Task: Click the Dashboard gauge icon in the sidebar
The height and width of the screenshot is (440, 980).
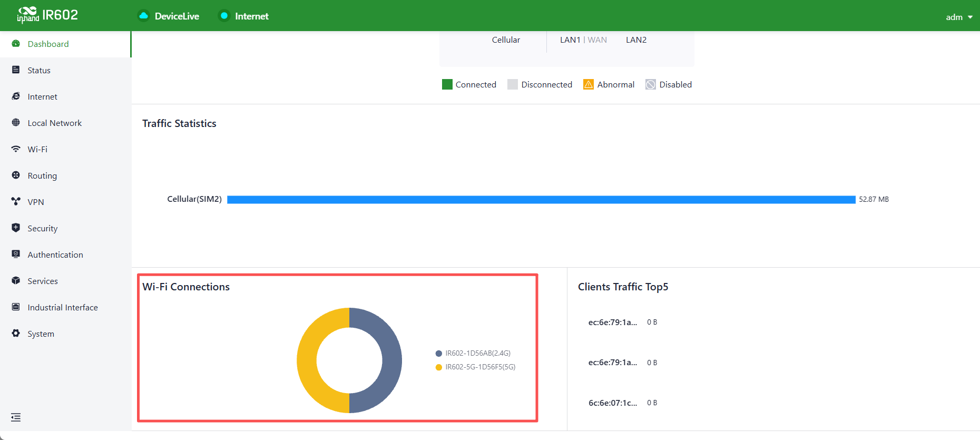Action: [x=16, y=44]
